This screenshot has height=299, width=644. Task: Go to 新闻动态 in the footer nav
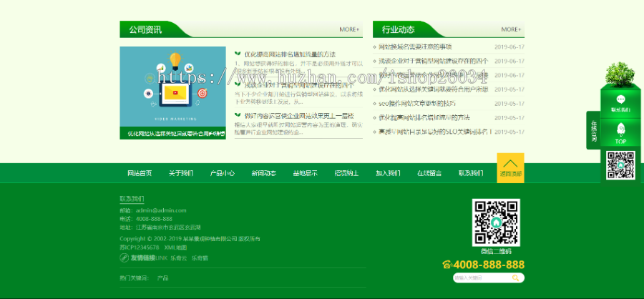click(263, 173)
